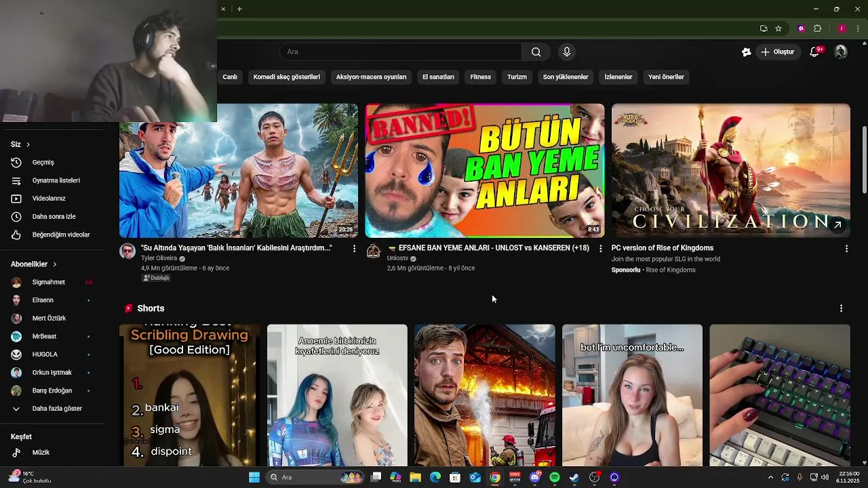Show hidden system tray icons
The image size is (868, 488).
click(770, 477)
